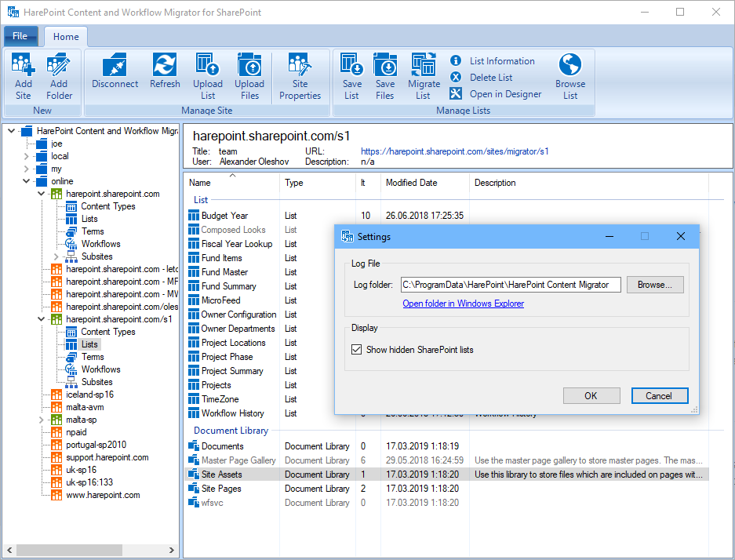Select Subsites under harepoint.sharepoint.com/s1
735x560 pixels.
97,382
